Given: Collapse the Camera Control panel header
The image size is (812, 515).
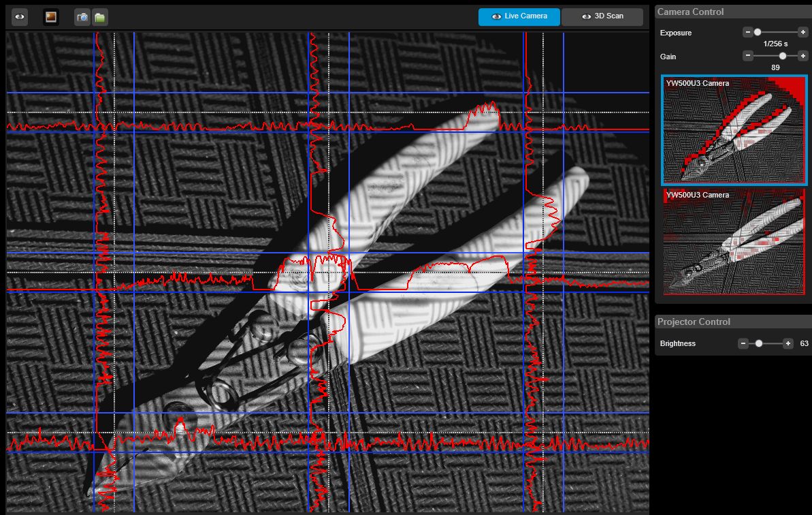Looking at the screenshot, I should click(732, 12).
